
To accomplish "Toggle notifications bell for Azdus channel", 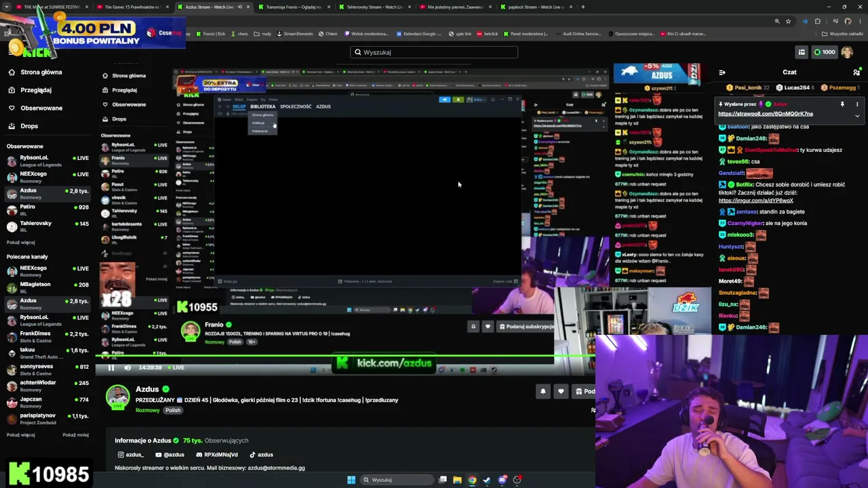I will click(x=542, y=391).
